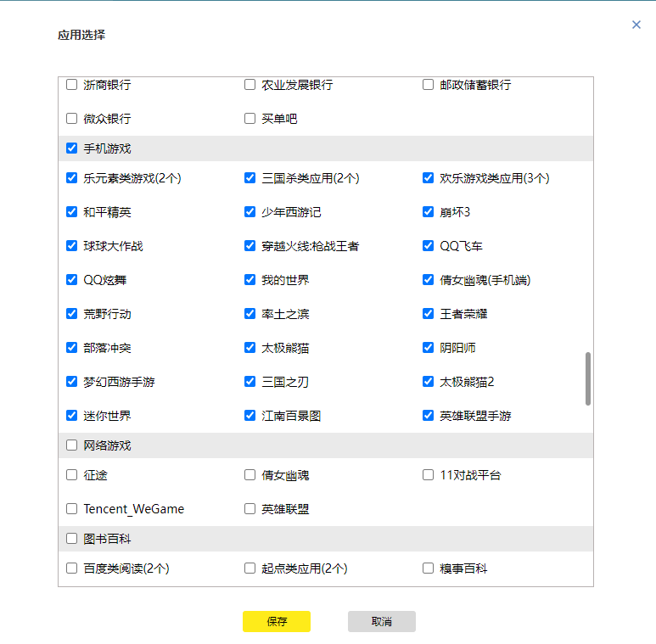The height and width of the screenshot is (644, 656).
Task: Save selection with the 保存 button
Action: click(277, 621)
